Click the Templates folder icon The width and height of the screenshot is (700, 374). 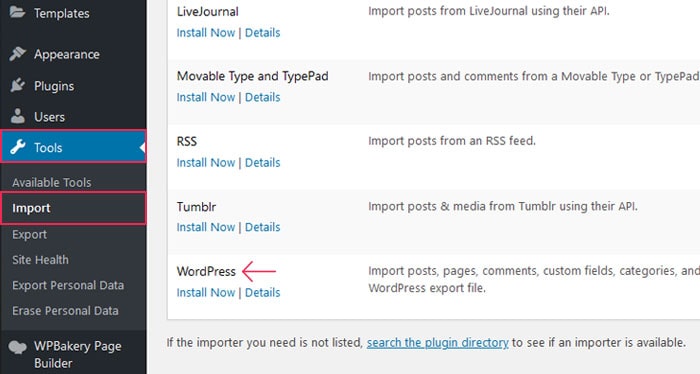coord(17,12)
